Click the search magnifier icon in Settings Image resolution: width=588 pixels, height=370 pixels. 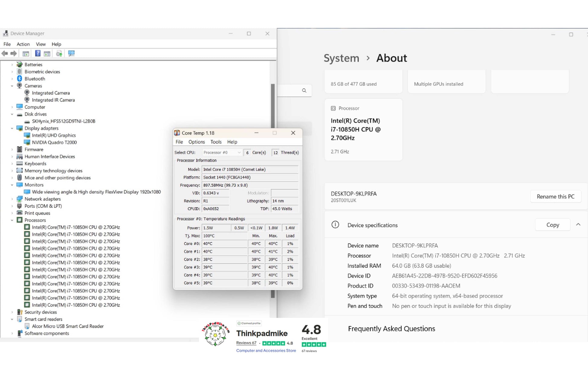click(304, 90)
